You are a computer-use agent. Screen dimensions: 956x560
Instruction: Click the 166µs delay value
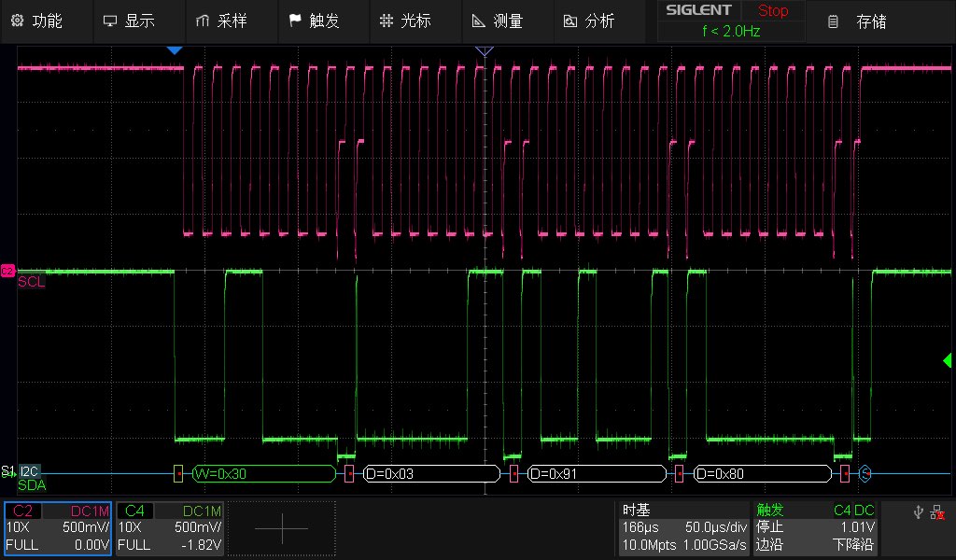point(640,527)
